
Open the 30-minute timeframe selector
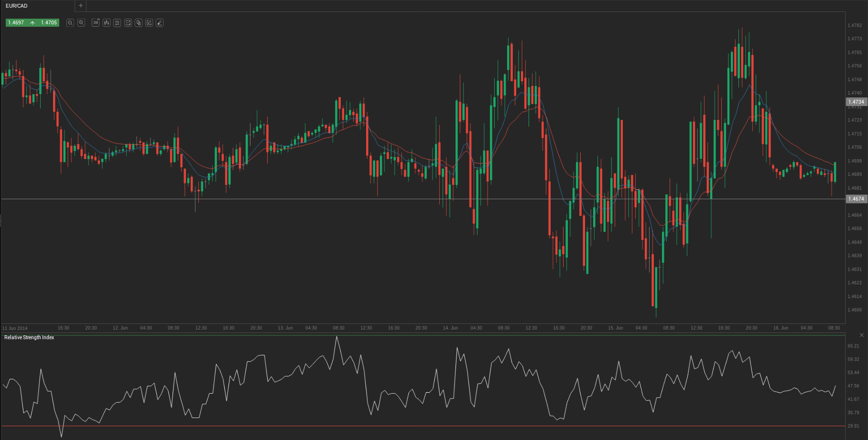(96, 23)
